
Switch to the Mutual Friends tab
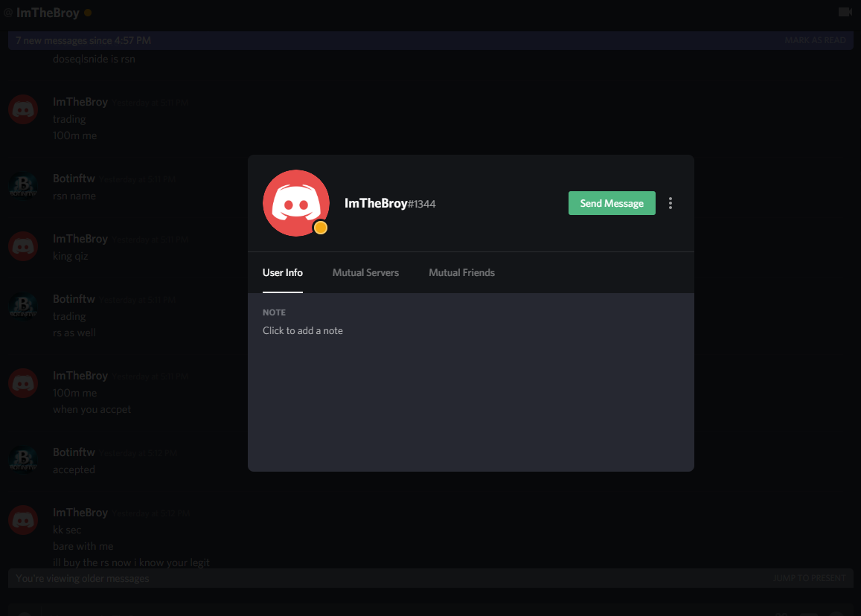click(462, 273)
